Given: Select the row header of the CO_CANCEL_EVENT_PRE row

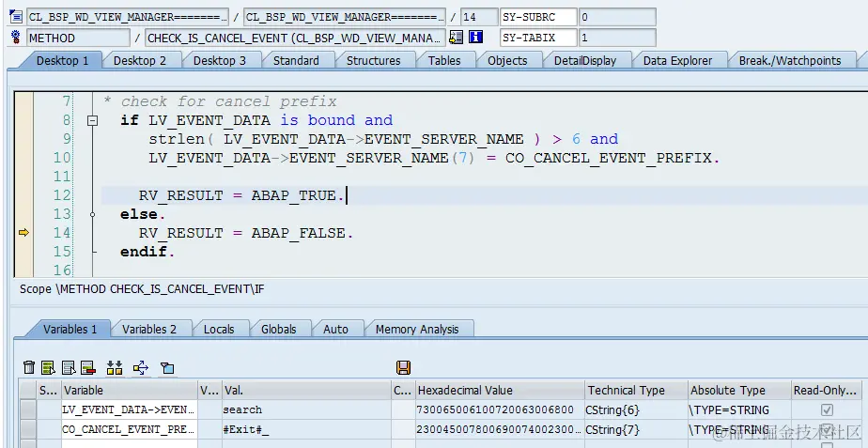Looking at the screenshot, I should click(x=28, y=429).
